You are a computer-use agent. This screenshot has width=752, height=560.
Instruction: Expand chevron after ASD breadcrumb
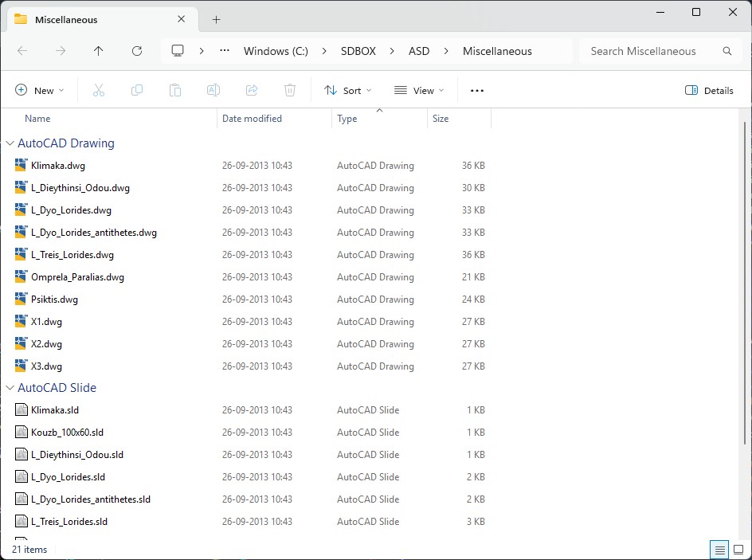point(446,51)
